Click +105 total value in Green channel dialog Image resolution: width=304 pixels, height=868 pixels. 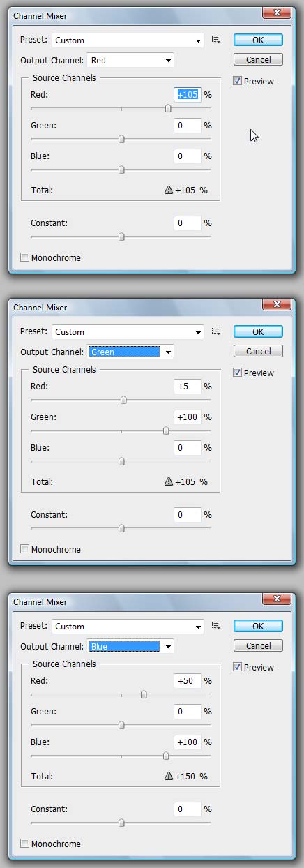[x=185, y=481]
